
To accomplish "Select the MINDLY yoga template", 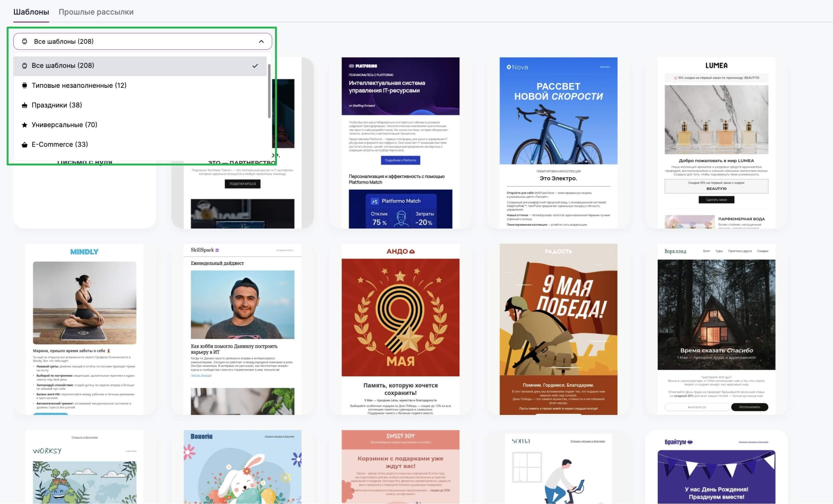I will 84,329.
